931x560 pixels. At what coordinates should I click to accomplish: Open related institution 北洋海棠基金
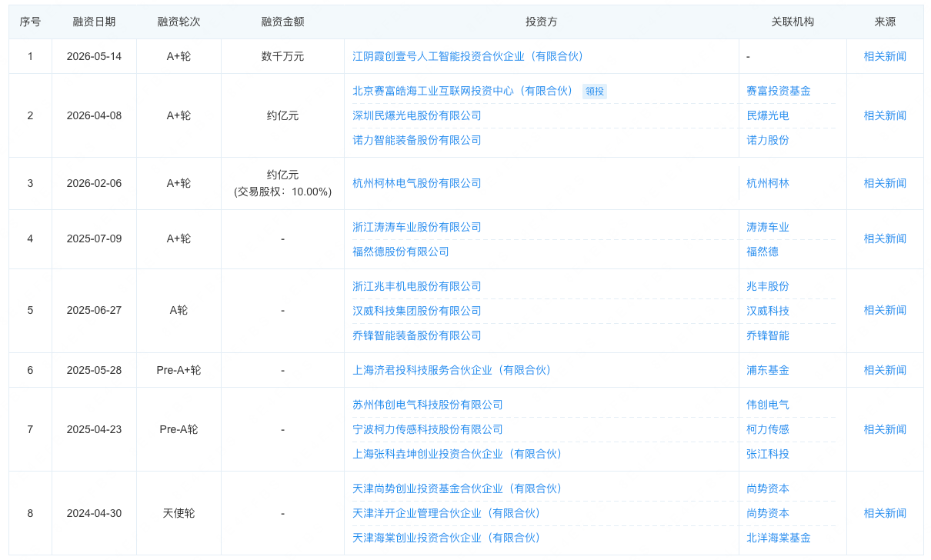tap(779, 538)
